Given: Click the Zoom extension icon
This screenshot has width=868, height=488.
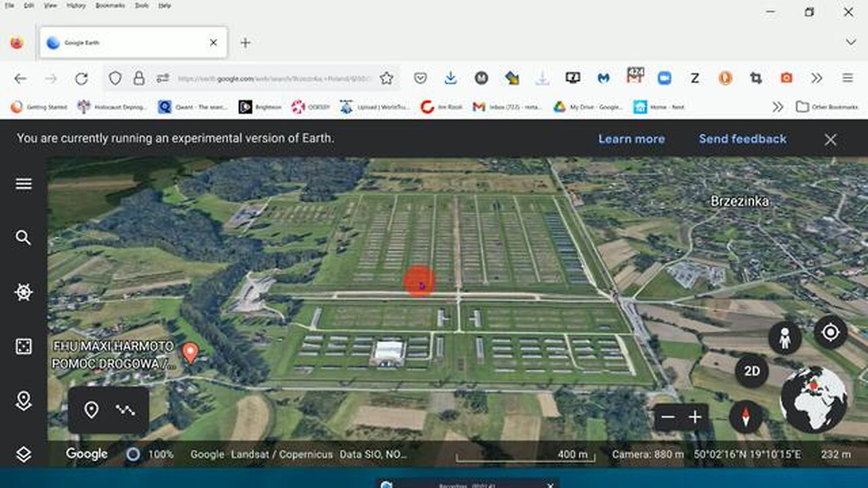Looking at the screenshot, I should pos(665,79).
